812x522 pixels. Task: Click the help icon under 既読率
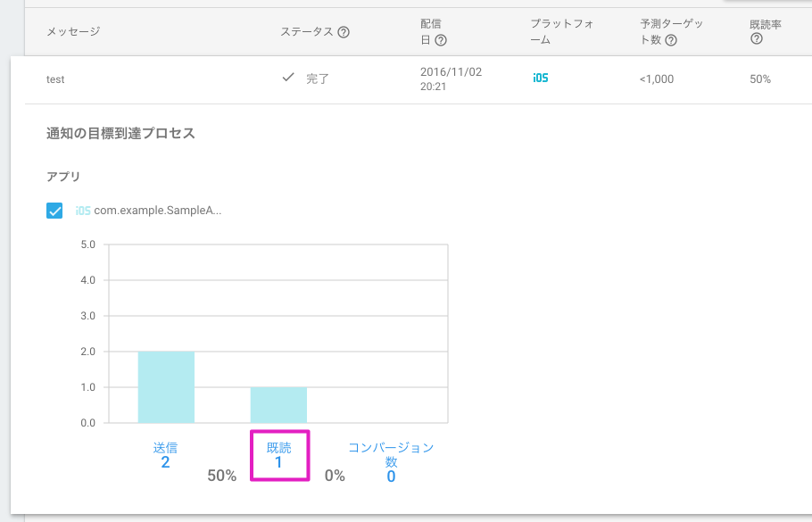click(x=757, y=39)
